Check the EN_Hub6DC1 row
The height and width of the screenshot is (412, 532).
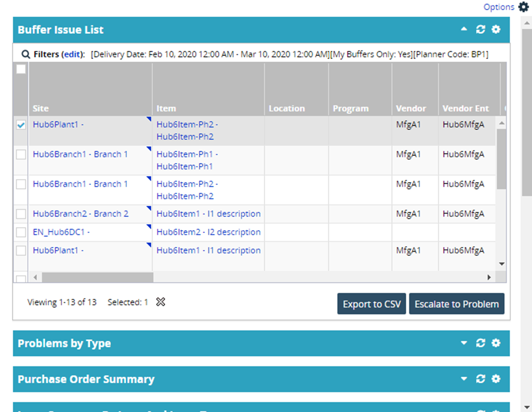click(21, 232)
